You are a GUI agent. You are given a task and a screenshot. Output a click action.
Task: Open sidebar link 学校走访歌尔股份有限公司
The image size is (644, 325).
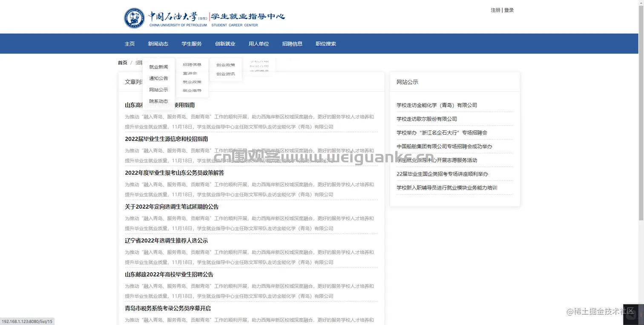(x=427, y=119)
